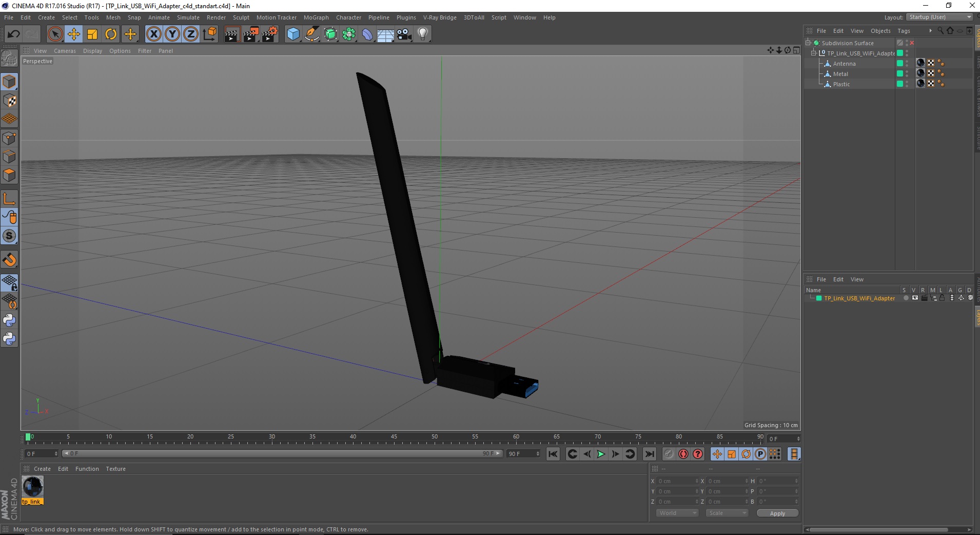Screen dimensions: 980x535
Task: Open the World coordinate dropdown
Action: (x=677, y=513)
